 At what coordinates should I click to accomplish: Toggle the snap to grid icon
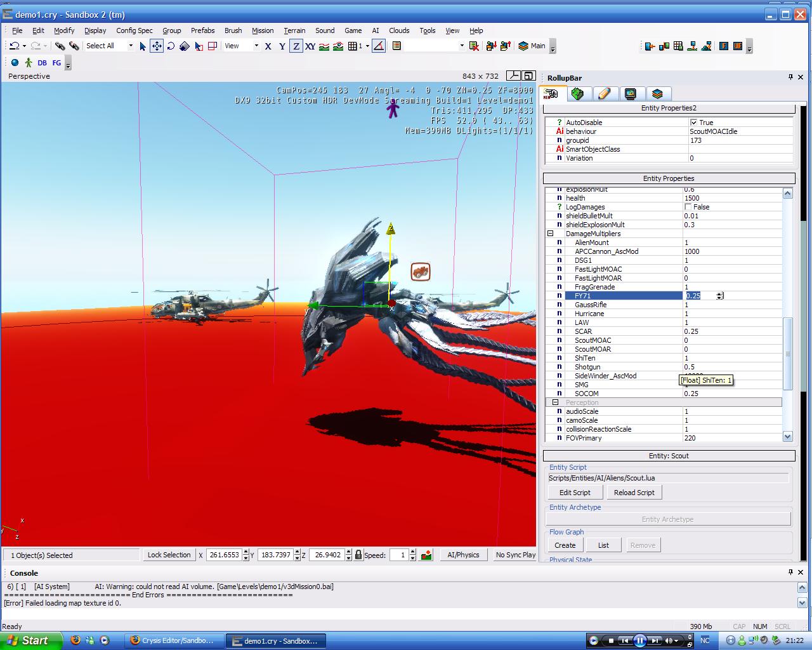(353, 46)
